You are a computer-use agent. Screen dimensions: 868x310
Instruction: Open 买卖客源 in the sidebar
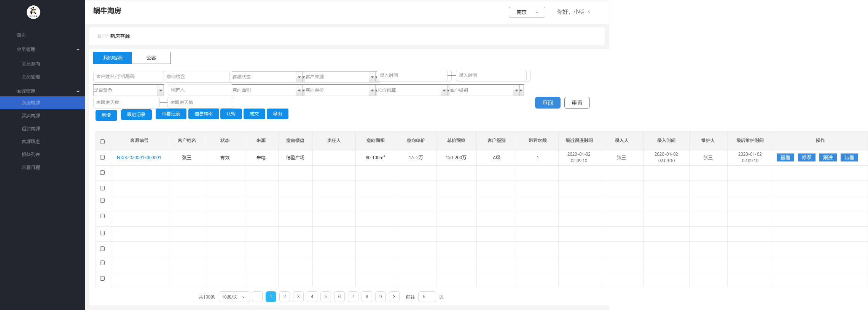coord(31,116)
